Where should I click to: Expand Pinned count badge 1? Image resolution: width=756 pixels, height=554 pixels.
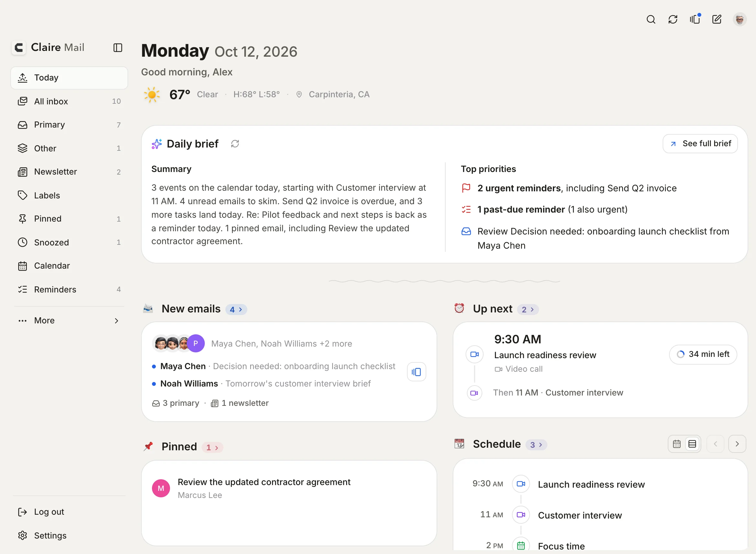click(212, 447)
